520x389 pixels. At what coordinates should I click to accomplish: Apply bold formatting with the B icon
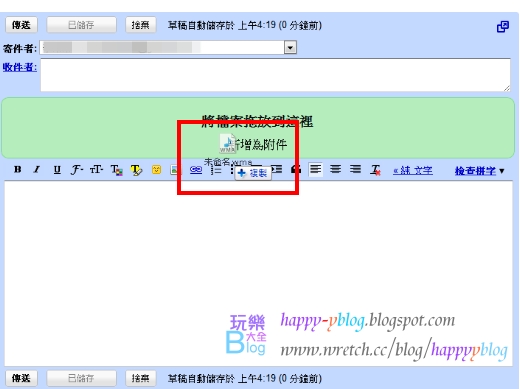[18, 170]
